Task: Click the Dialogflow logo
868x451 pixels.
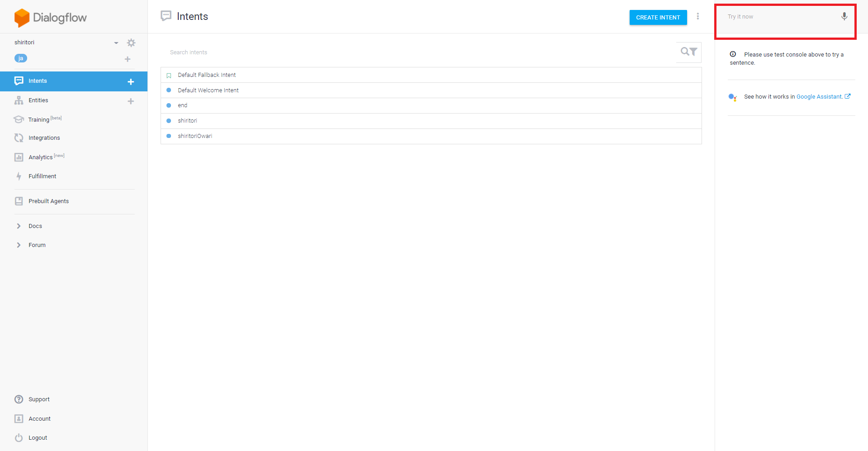Action: click(50, 18)
